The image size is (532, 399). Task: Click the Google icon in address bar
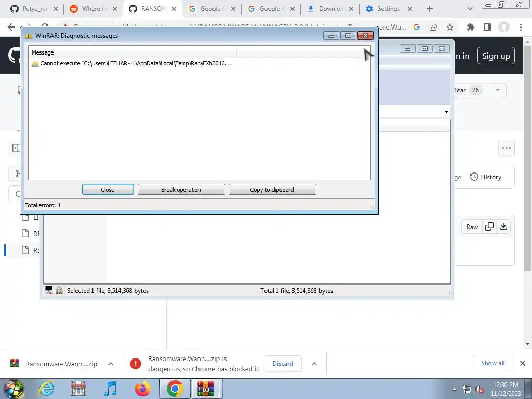point(417,27)
